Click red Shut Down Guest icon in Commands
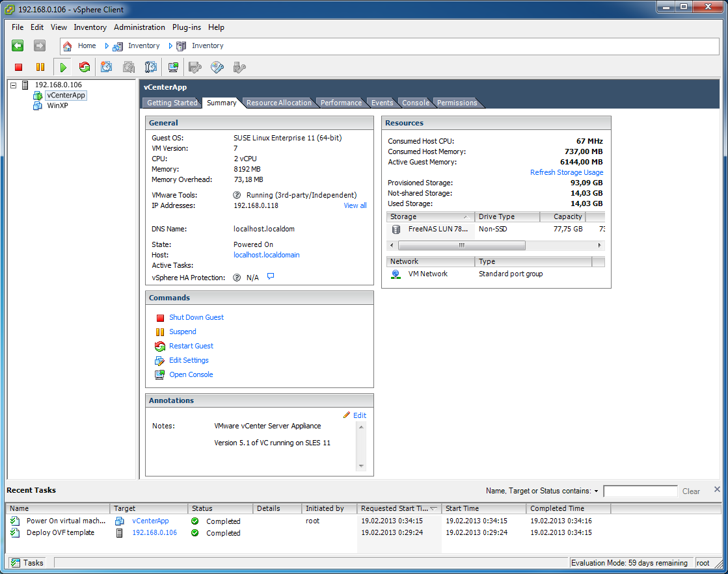 (x=160, y=318)
